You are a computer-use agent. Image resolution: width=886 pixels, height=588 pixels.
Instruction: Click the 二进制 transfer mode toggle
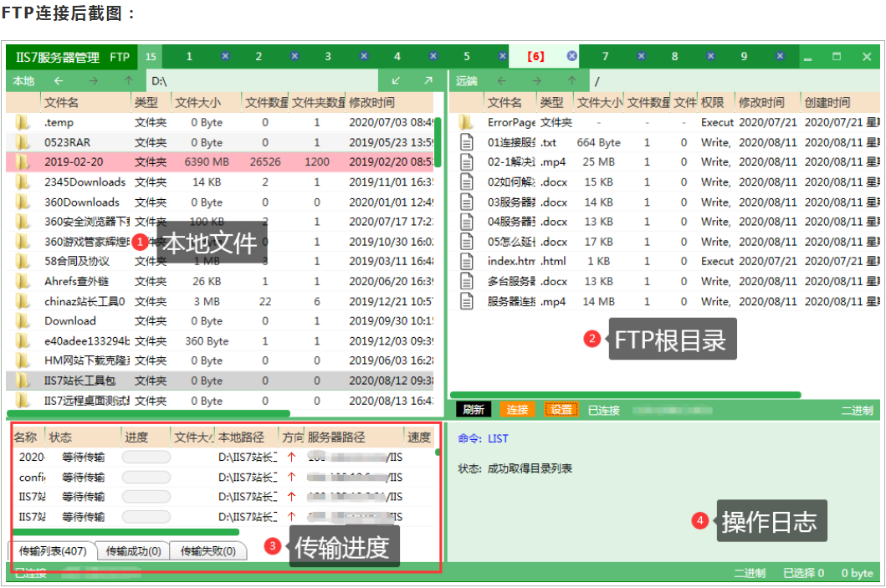855,409
